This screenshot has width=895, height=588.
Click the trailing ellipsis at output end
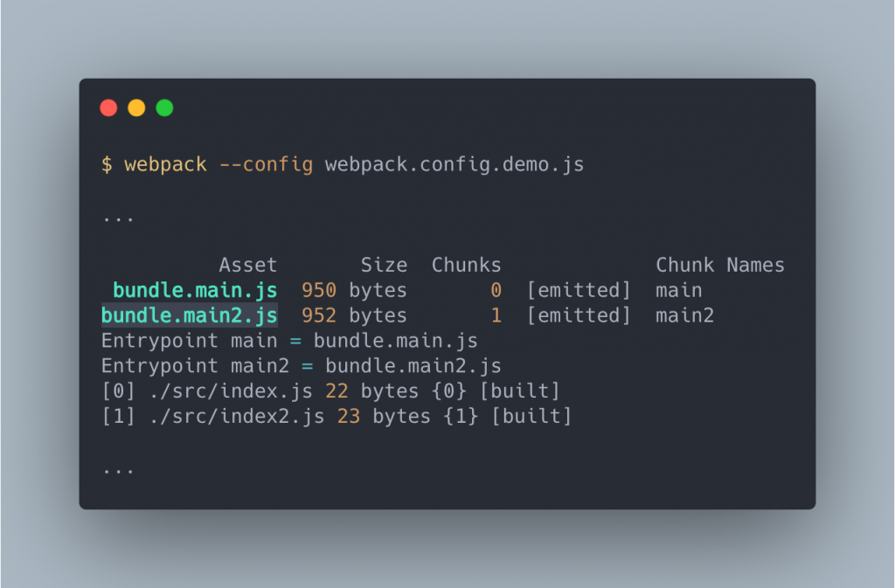pyautogui.click(x=118, y=471)
